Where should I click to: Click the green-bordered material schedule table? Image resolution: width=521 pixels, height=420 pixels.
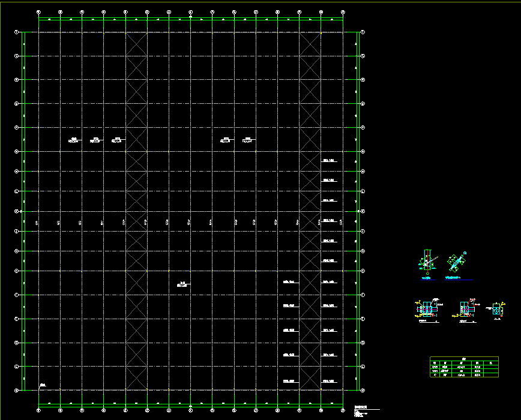point(464,367)
